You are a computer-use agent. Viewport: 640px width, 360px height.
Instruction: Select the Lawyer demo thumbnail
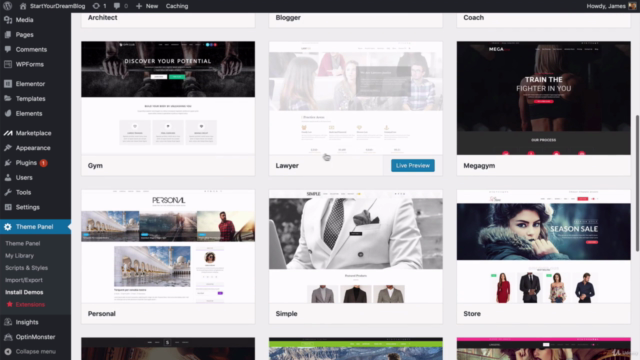pyautogui.click(x=356, y=98)
